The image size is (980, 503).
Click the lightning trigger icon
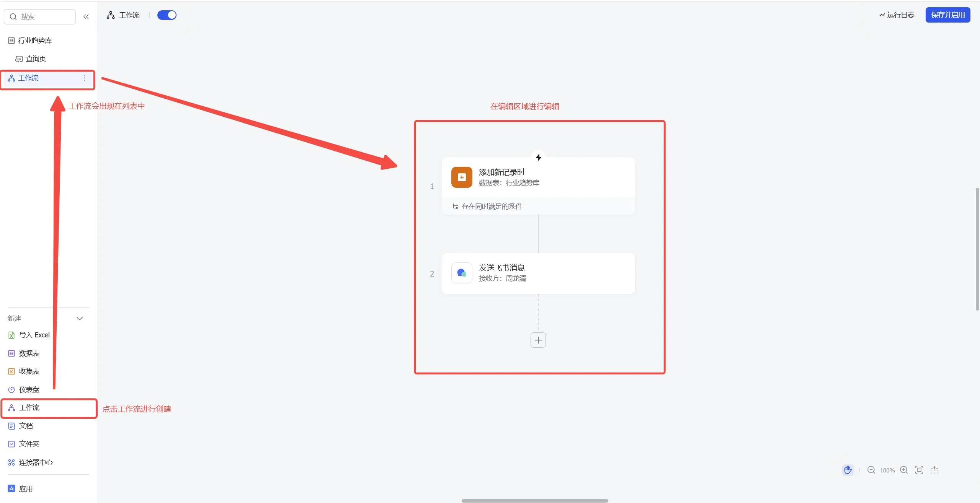(x=538, y=157)
